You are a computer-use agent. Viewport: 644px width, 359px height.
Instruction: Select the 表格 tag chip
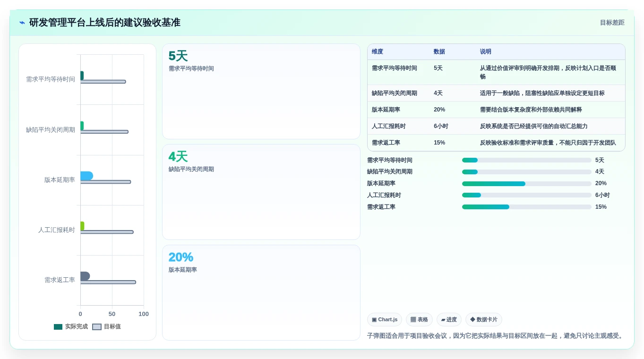pyautogui.click(x=419, y=320)
